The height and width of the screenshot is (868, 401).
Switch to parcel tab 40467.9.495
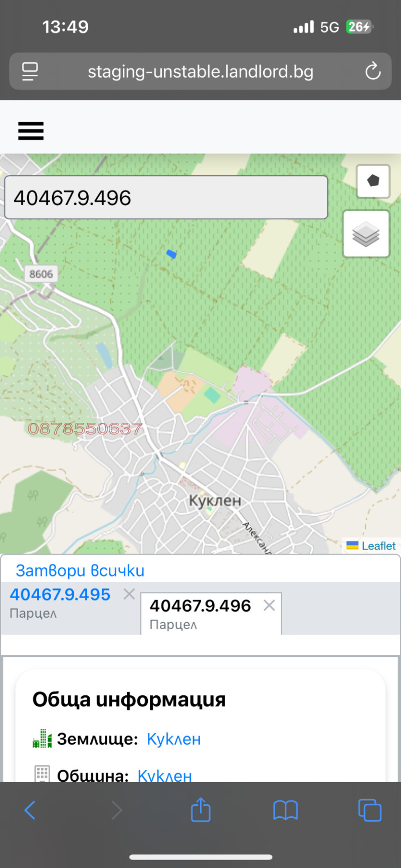pyautogui.click(x=60, y=595)
